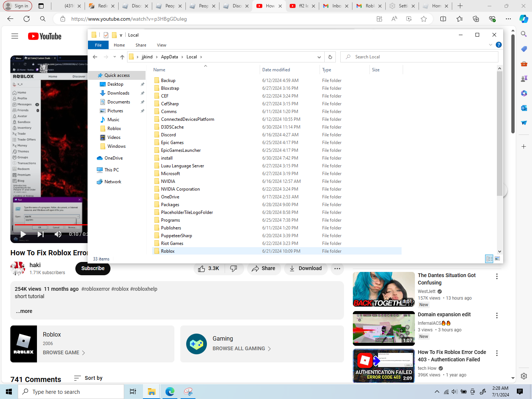Open Microsoft Edge from taskbar
532x399 pixels.
click(170, 392)
